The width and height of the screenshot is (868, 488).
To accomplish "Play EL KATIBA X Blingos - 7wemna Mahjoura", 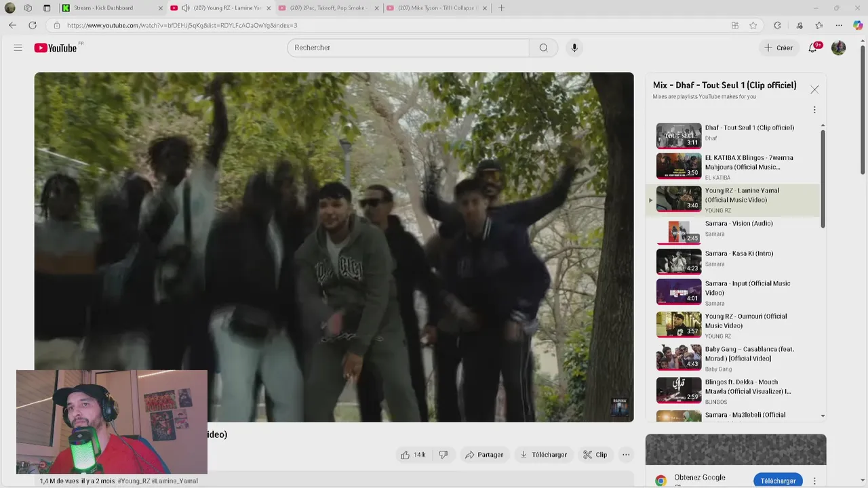I will [734, 167].
